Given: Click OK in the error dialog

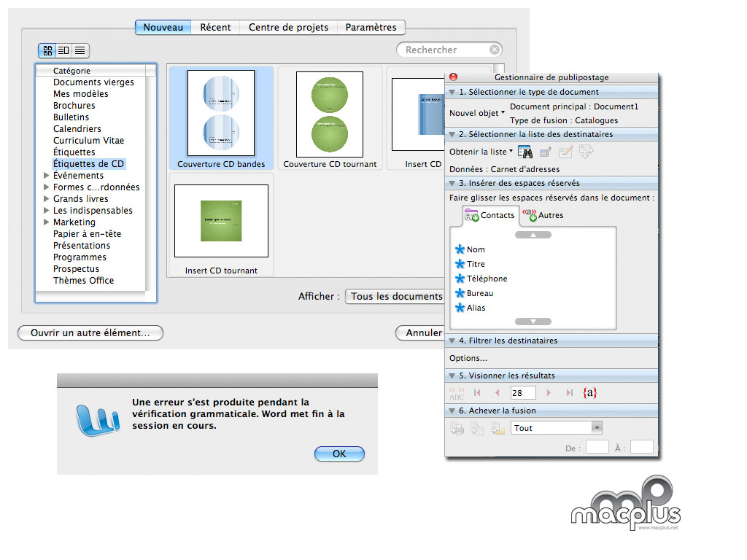Looking at the screenshot, I should [x=339, y=454].
